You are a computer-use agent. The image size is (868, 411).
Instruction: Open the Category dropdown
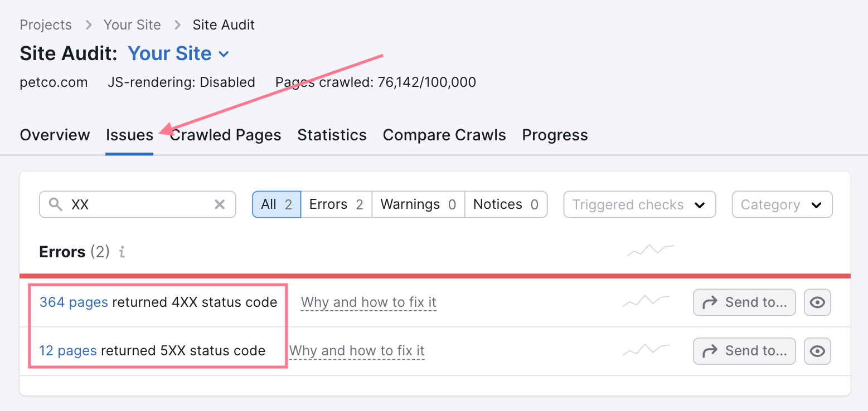point(782,204)
